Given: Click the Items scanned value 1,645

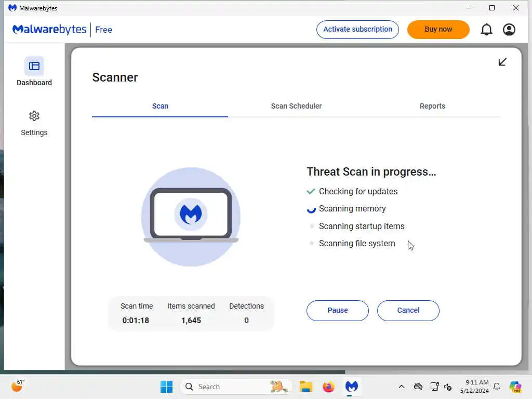Looking at the screenshot, I should point(191,321).
